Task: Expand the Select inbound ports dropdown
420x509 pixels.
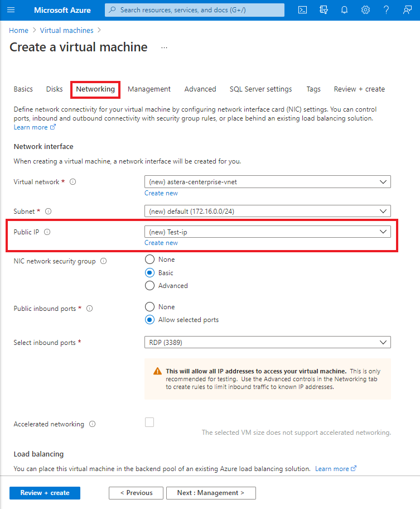Action: [x=268, y=343]
